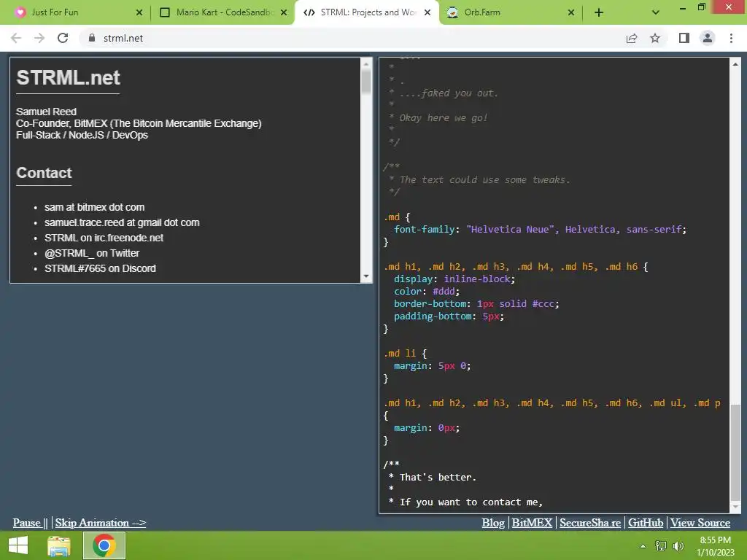This screenshot has width=747, height=560.
Task: Open the GitHub link
Action: point(646,523)
